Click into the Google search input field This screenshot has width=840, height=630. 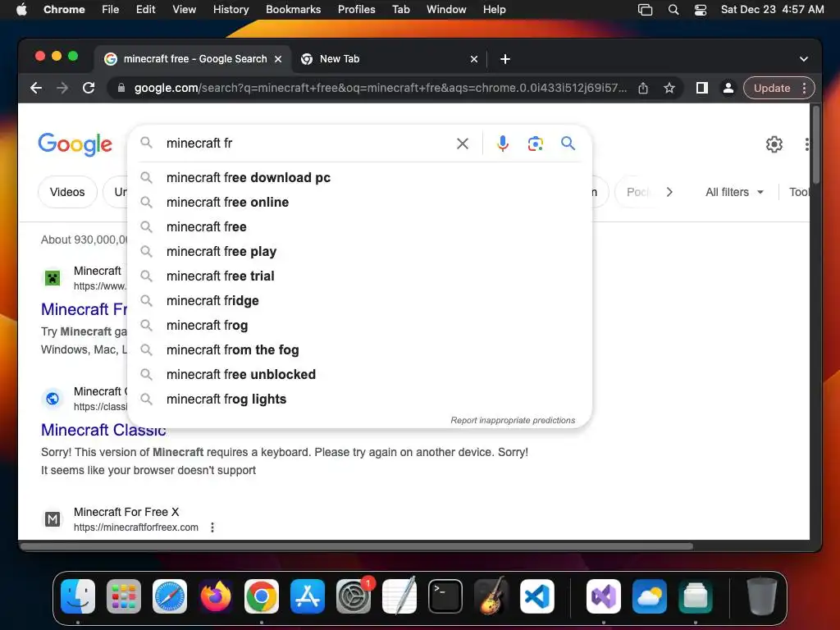(x=307, y=144)
